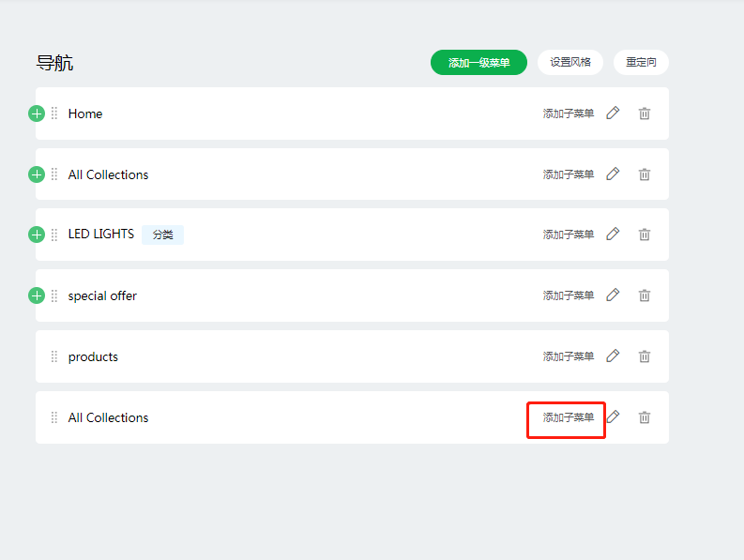Expand the special offer menu item
The height and width of the screenshot is (560, 744).
point(37,295)
